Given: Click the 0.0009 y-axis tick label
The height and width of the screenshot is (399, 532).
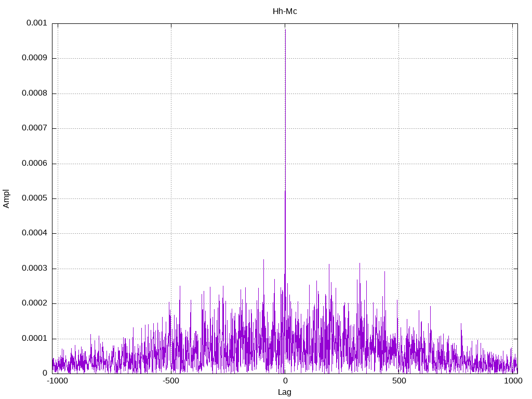Looking at the screenshot, I should pyautogui.click(x=34, y=58).
